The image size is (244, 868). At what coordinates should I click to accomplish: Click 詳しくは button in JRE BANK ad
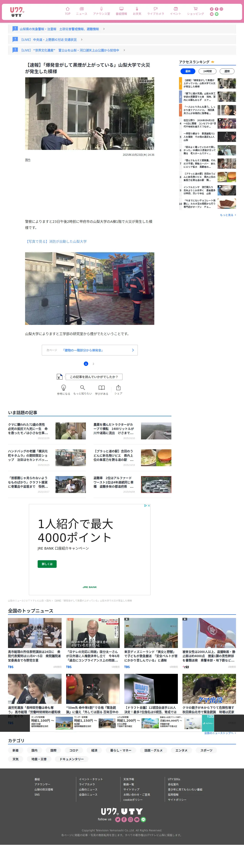pyautogui.click(x=47, y=564)
